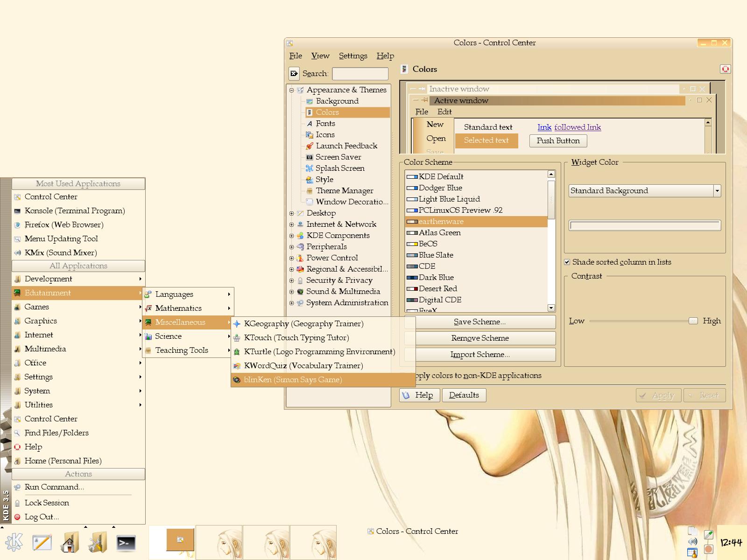Screen dimensions: 747x560
Task: Switch to the second virtual desktop thumbnail
Action: 219,542
